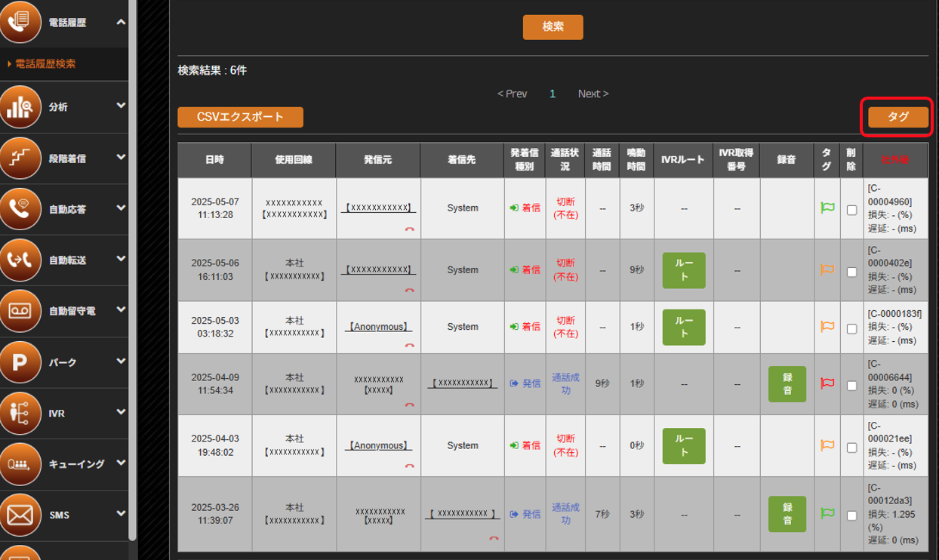Click the 自動留守電 voicemail icon
Image resolution: width=939 pixels, height=560 pixels.
20,310
